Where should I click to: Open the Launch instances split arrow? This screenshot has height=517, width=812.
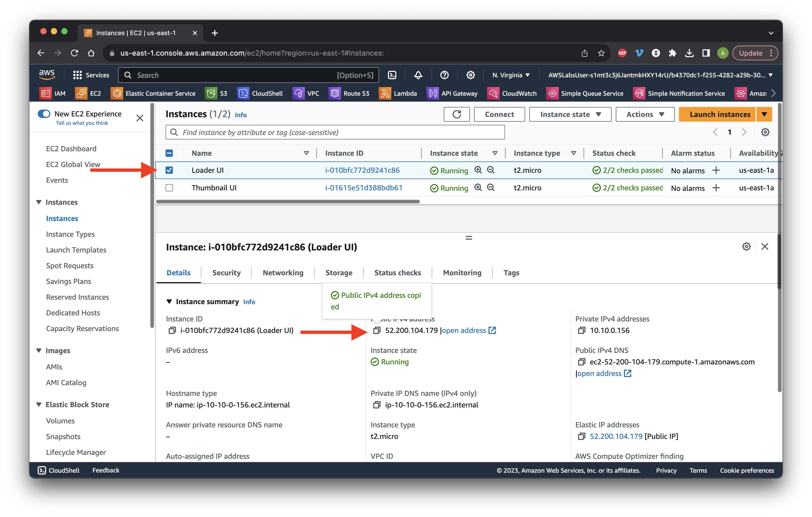[x=764, y=114]
